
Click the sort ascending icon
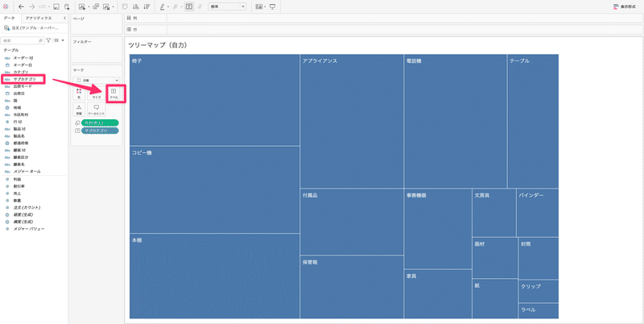[x=136, y=6]
